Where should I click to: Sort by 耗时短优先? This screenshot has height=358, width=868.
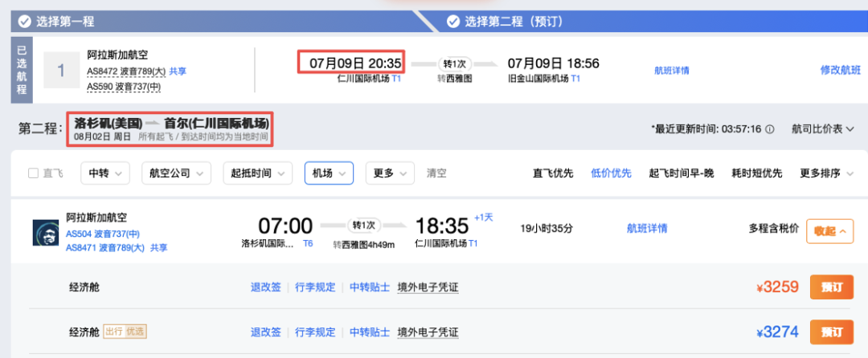(x=757, y=173)
